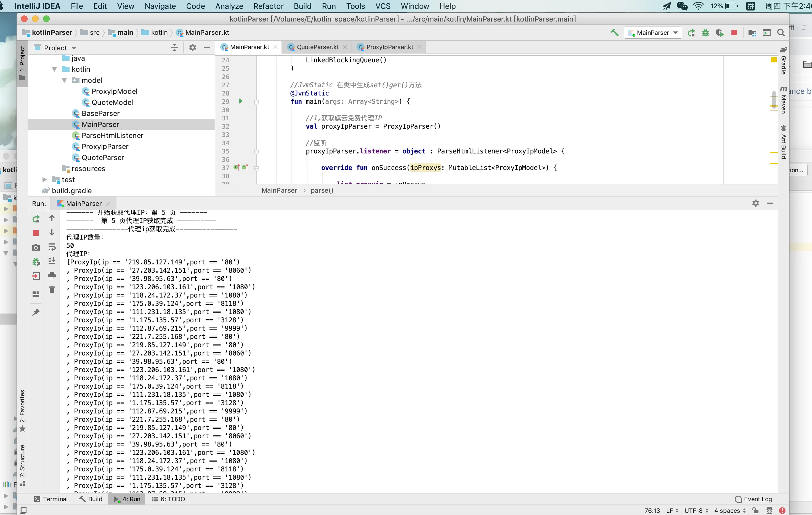This screenshot has height=515, width=812.
Task: Click the Search Everywhere magnifier icon
Action: click(x=781, y=33)
